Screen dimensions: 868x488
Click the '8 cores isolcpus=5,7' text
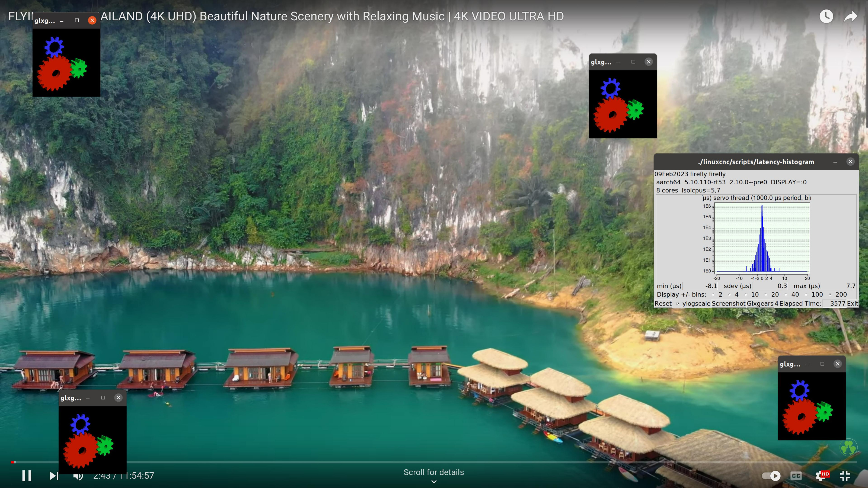pyautogui.click(x=688, y=190)
